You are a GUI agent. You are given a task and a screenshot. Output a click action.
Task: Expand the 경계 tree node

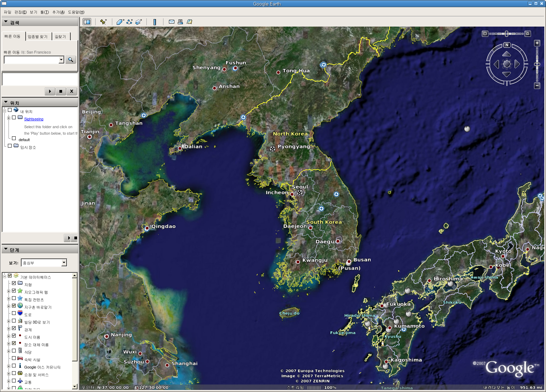point(9,329)
